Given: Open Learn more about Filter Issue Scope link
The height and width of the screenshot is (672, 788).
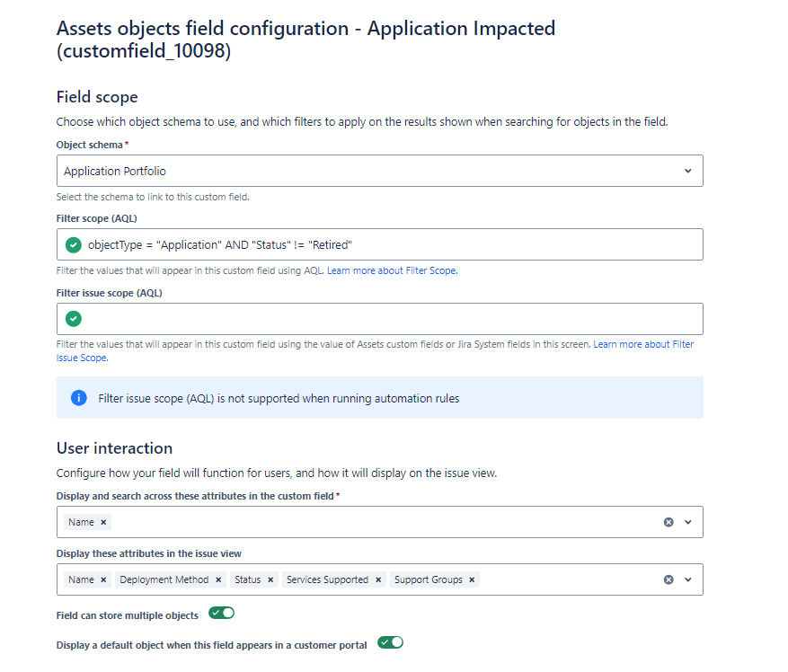Looking at the screenshot, I should point(643,344).
